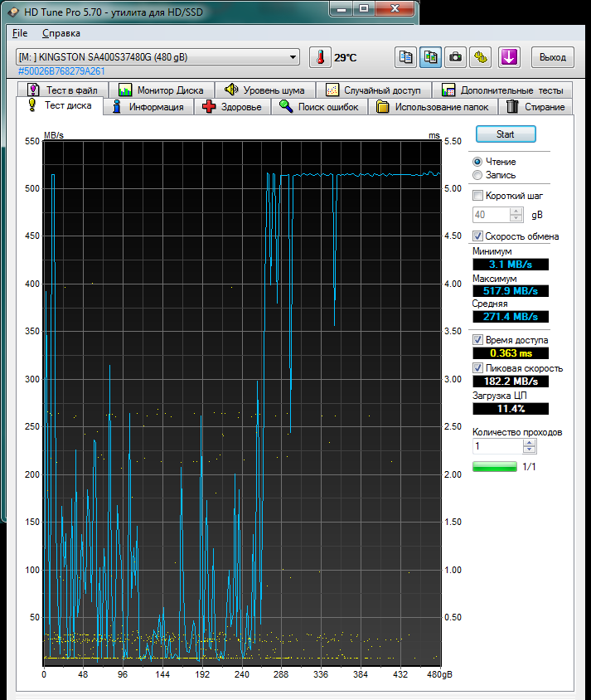
Task: Open the options gears icon
Action: (480, 57)
